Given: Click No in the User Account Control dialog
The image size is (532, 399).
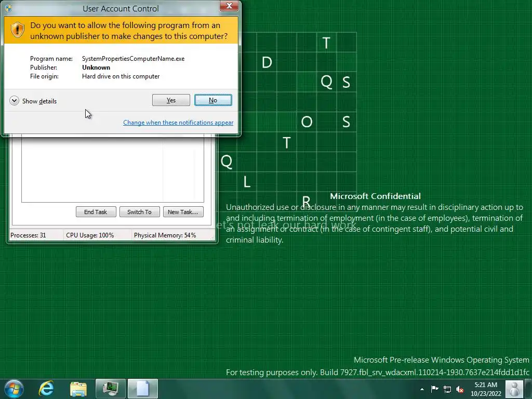Looking at the screenshot, I should (213, 100).
